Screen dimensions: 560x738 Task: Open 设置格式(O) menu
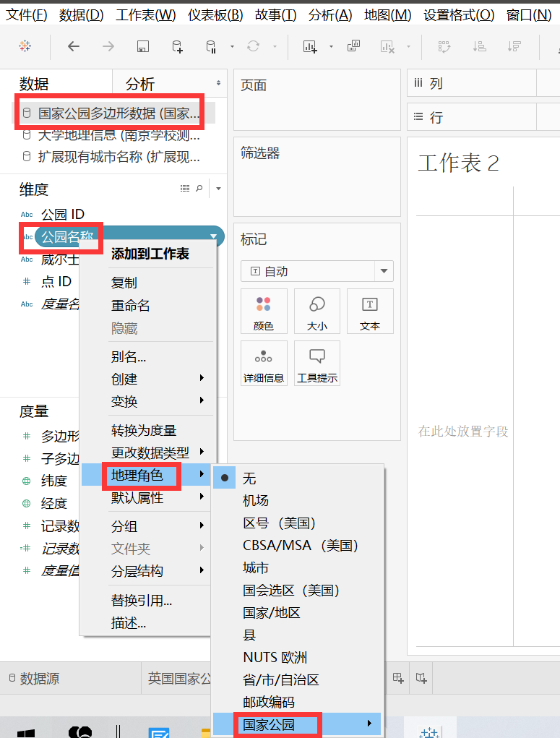(x=459, y=14)
